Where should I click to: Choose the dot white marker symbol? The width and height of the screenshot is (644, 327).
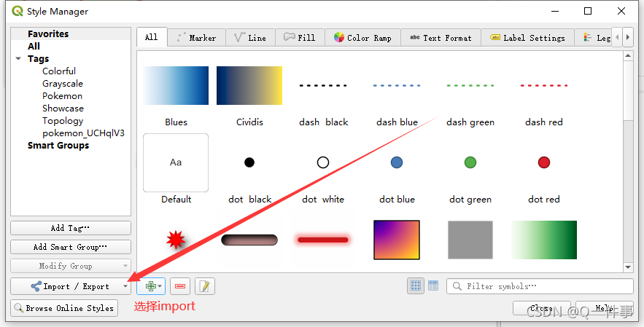(x=323, y=162)
